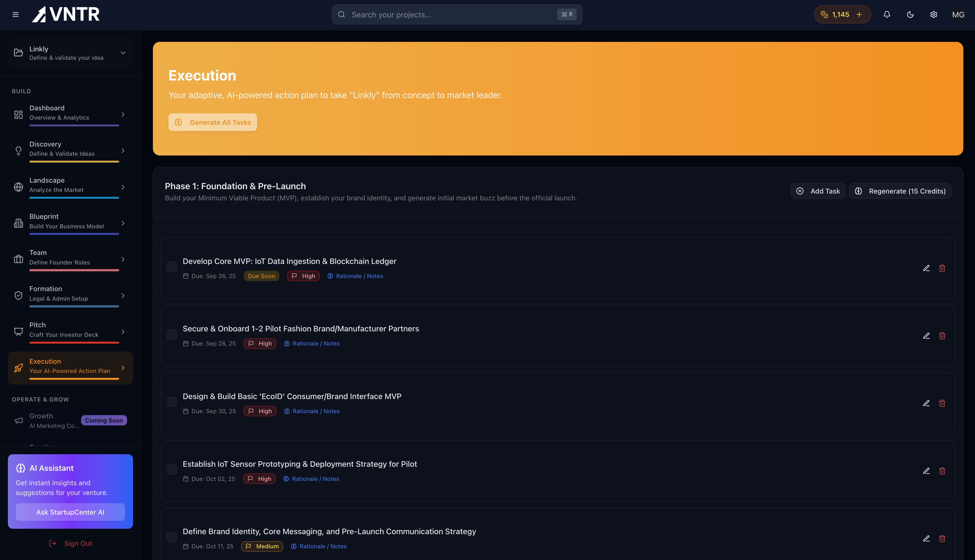The image size is (975, 560).
Task: Delete the Secure & Onboard Pilot task
Action: pos(942,336)
